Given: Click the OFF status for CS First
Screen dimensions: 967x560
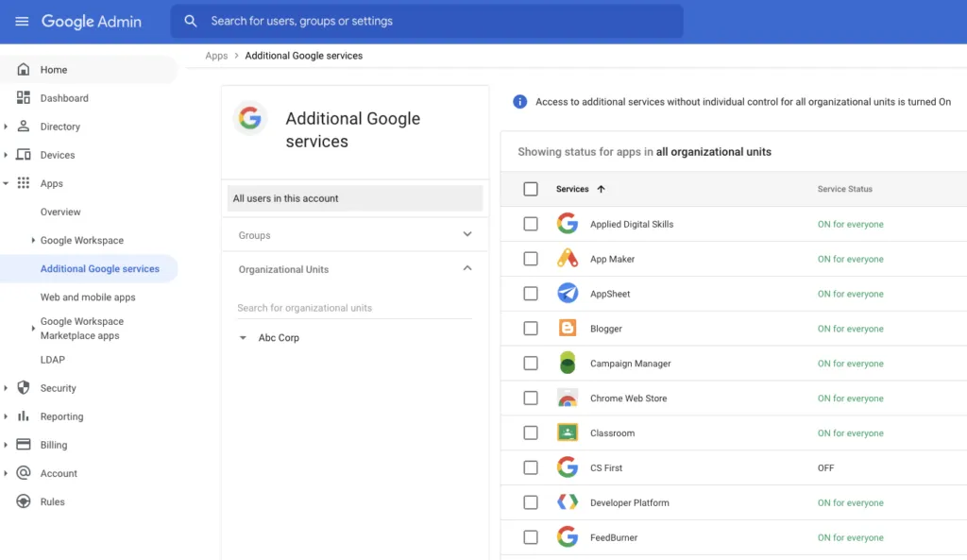Looking at the screenshot, I should (x=825, y=468).
